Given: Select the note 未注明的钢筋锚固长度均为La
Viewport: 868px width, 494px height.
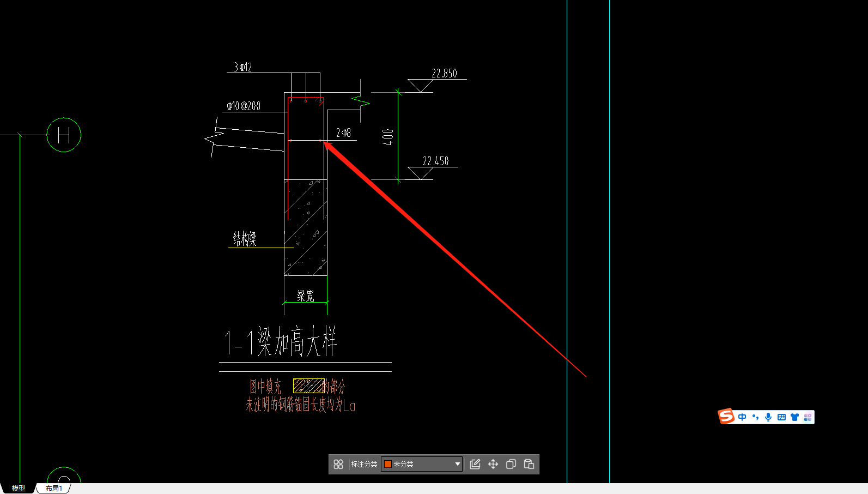Looking at the screenshot, I should pyautogui.click(x=300, y=405).
